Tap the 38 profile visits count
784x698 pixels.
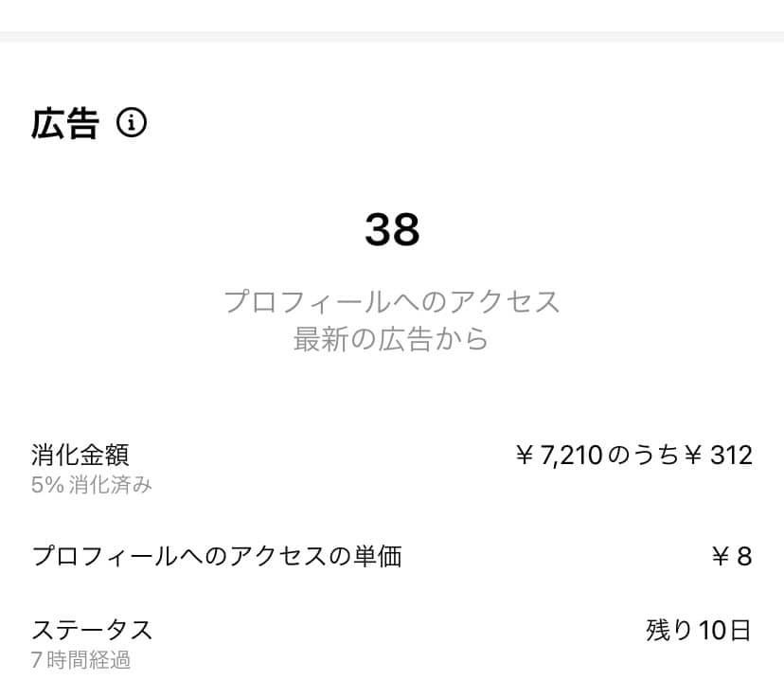click(392, 229)
